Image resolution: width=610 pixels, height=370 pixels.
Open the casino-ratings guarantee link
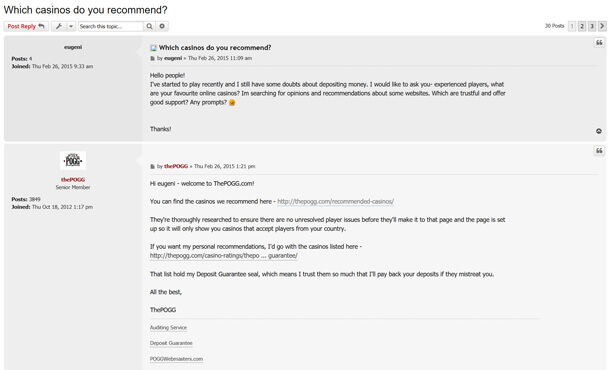click(x=224, y=256)
